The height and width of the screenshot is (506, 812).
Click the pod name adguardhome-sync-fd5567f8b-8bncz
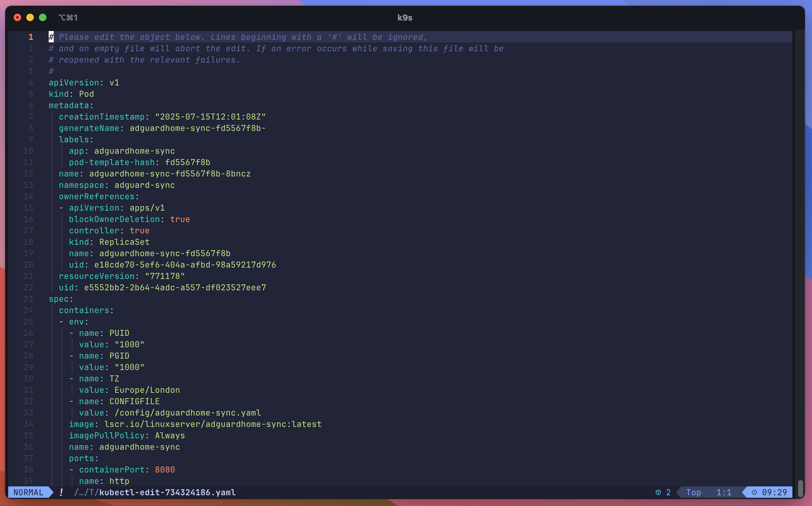coord(170,174)
